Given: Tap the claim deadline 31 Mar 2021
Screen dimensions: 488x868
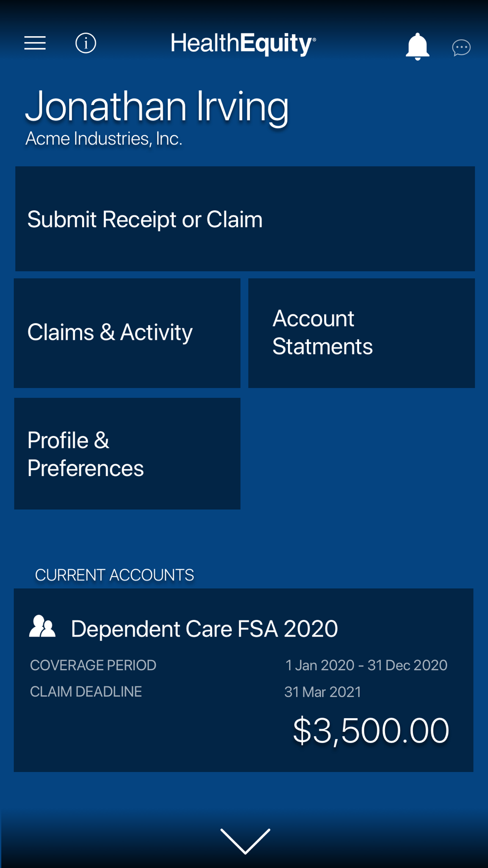Looking at the screenshot, I should (323, 692).
